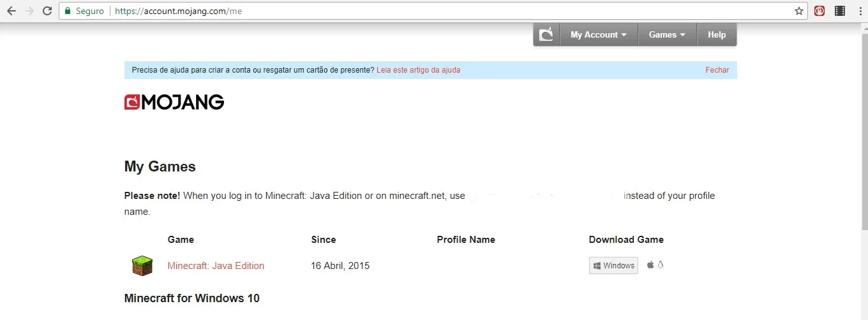Download game for Mac via Apple icon
This screenshot has width=868, height=320.
pyautogui.click(x=650, y=265)
